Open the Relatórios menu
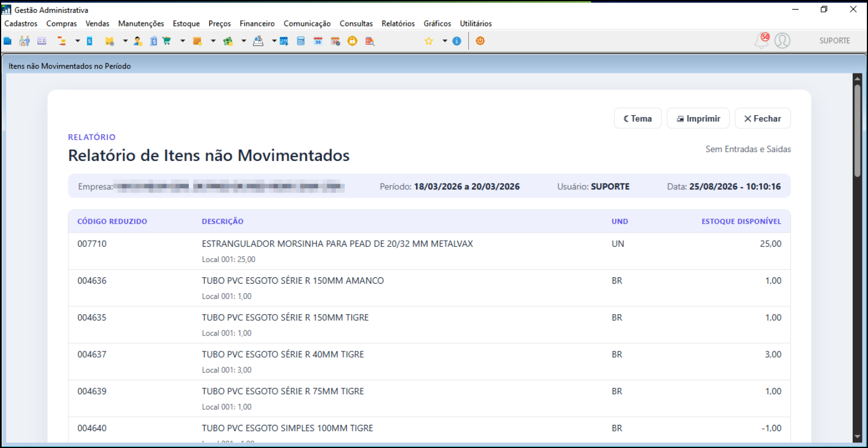 click(398, 24)
